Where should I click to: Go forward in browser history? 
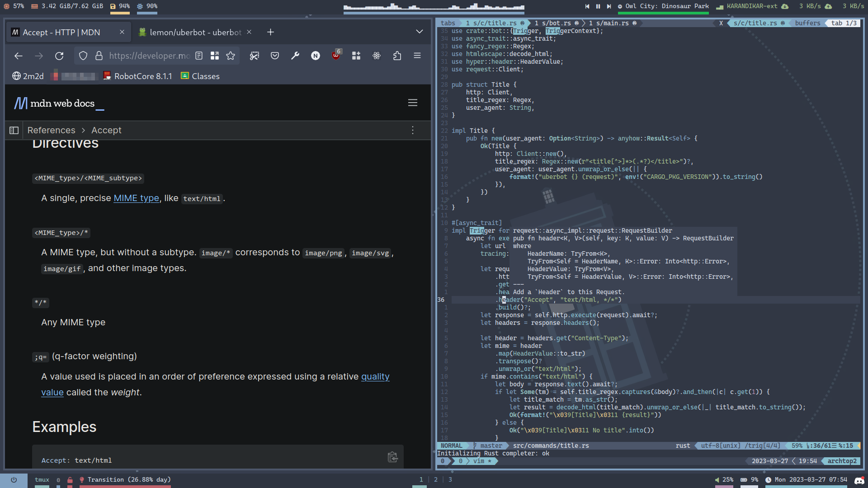[x=39, y=56]
